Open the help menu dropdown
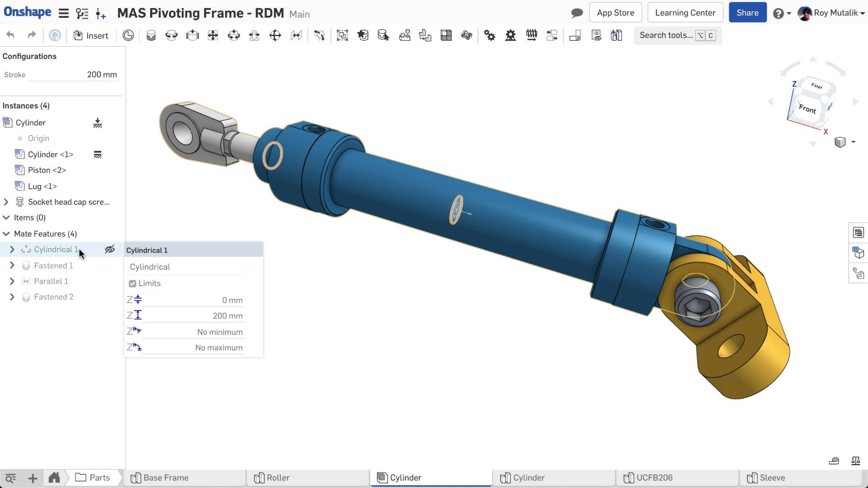The width and height of the screenshot is (868, 488). tap(782, 13)
